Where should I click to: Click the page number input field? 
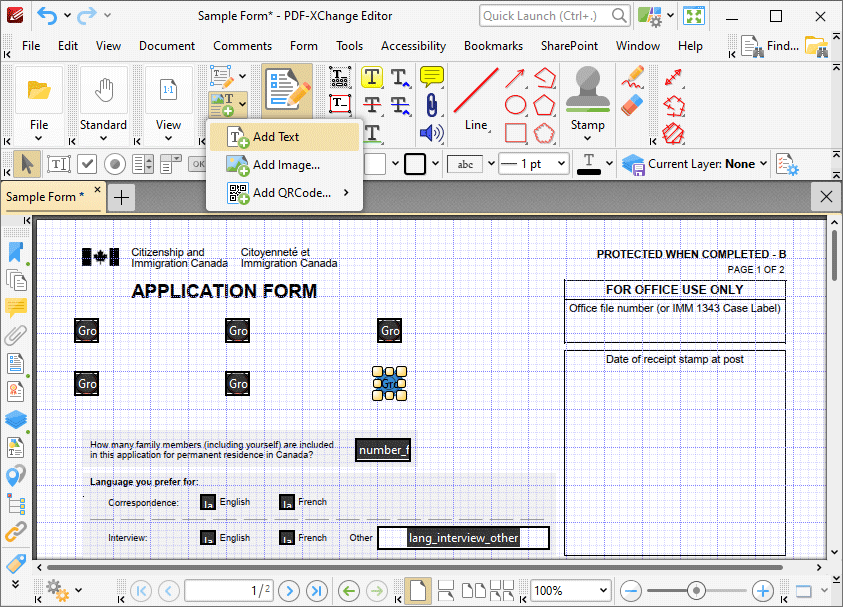229,591
